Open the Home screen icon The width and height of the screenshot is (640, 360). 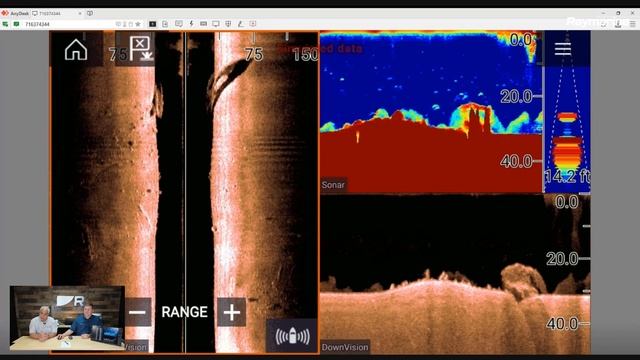[76, 50]
